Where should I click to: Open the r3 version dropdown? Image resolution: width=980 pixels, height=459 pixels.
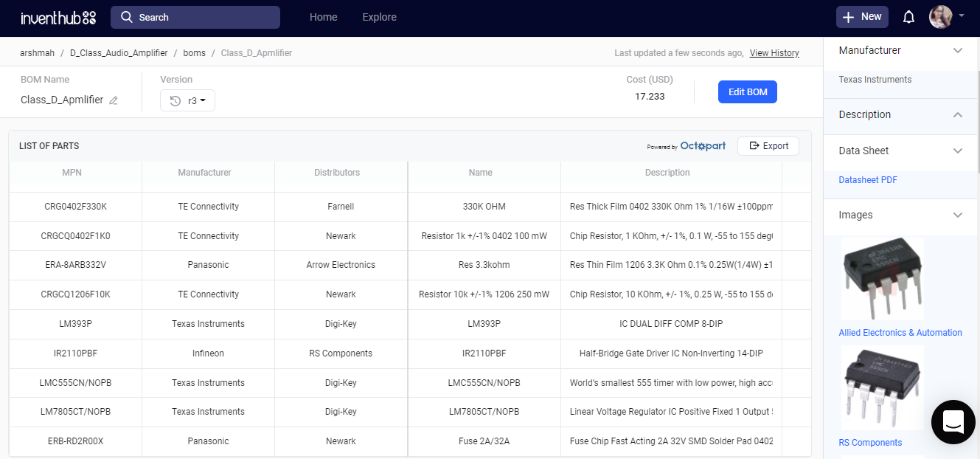pos(187,100)
